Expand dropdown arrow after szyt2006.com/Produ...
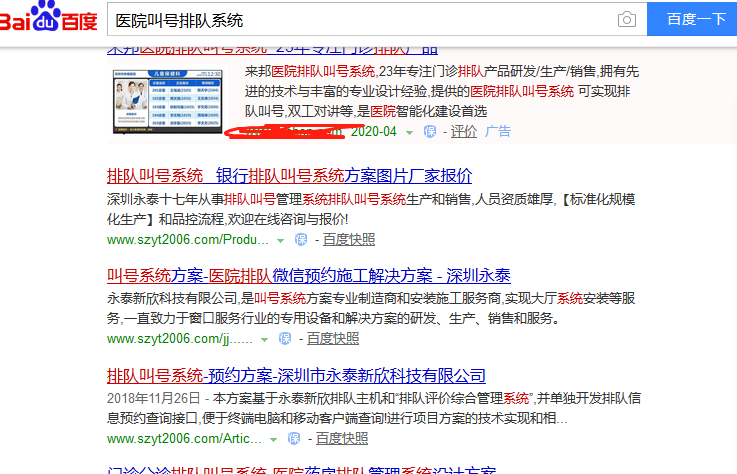The height and width of the screenshot is (474, 737). point(281,241)
